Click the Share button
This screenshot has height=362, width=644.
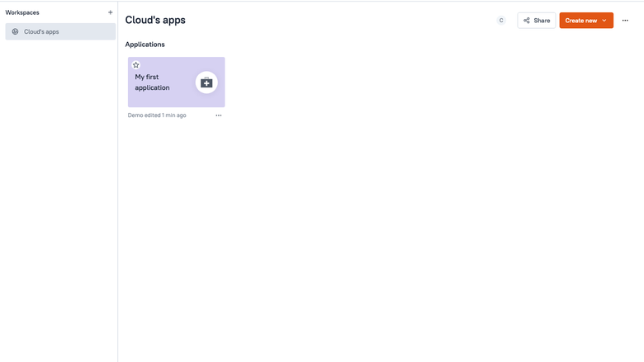pyautogui.click(x=537, y=20)
